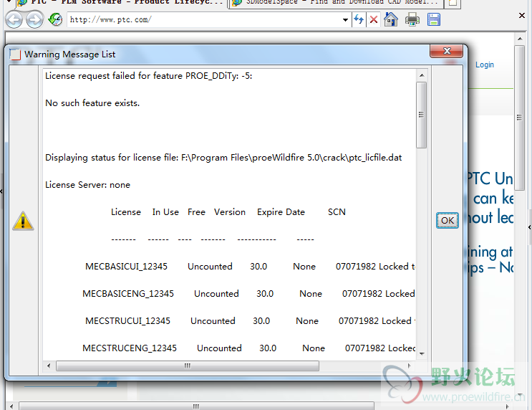Click message list scroll right arrow
The height and width of the screenshot is (410, 532).
(409, 366)
